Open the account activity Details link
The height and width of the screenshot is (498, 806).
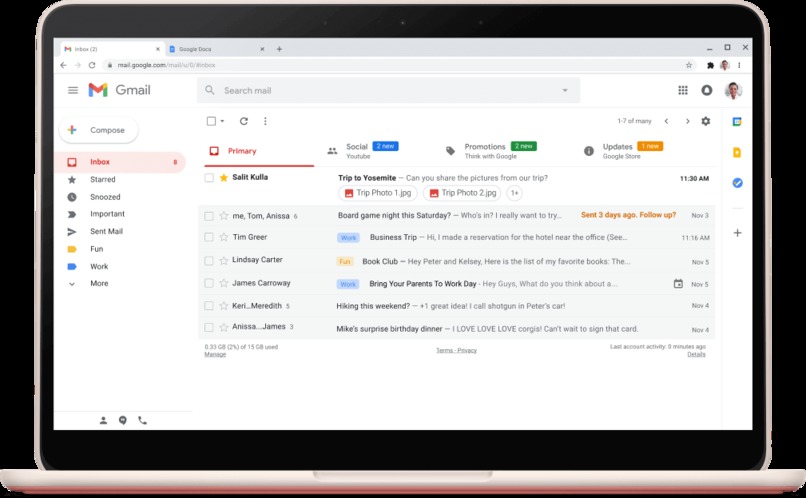696,354
